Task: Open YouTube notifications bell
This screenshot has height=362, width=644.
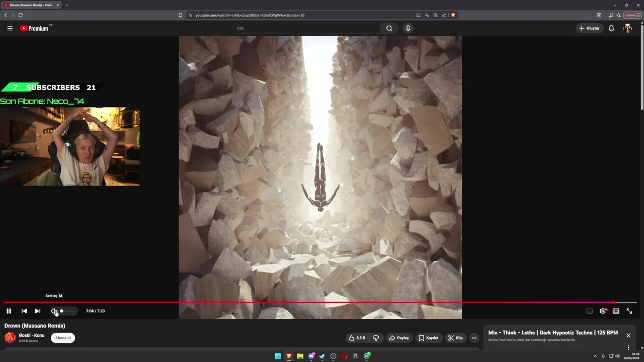Action: 611,28
